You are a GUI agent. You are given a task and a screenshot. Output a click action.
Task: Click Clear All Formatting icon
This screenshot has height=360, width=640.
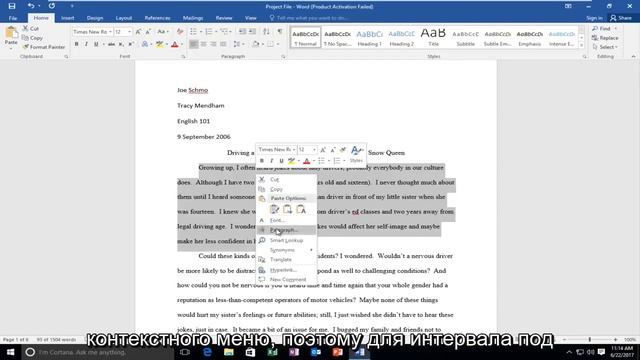[x=180, y=32]
